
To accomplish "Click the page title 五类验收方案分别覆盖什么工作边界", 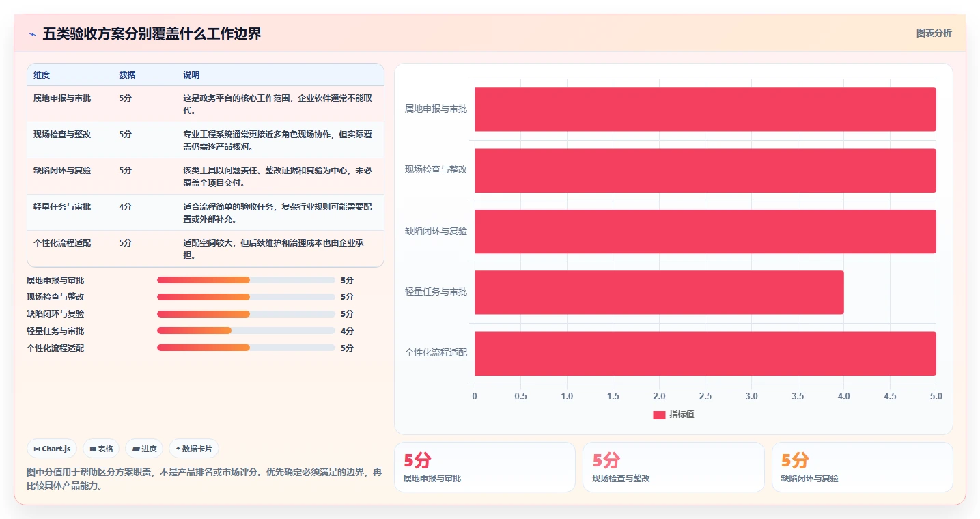I will tap(152, 34).
